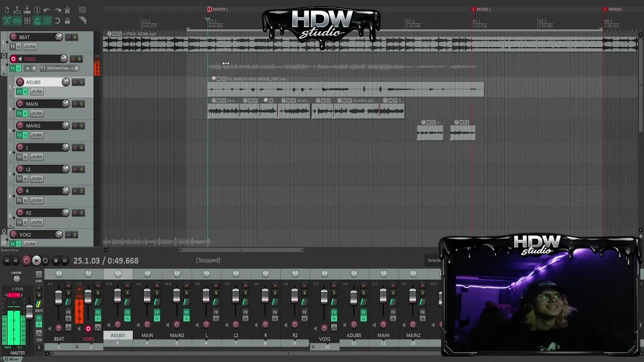Arm the BEAT track for recording
644x362 pixels.
click(x=14, y=37)
